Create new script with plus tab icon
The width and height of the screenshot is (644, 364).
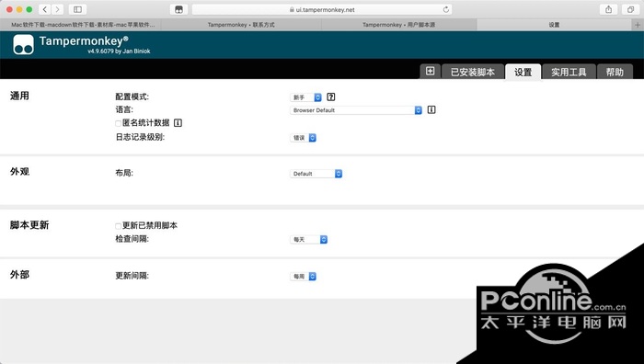430,72
